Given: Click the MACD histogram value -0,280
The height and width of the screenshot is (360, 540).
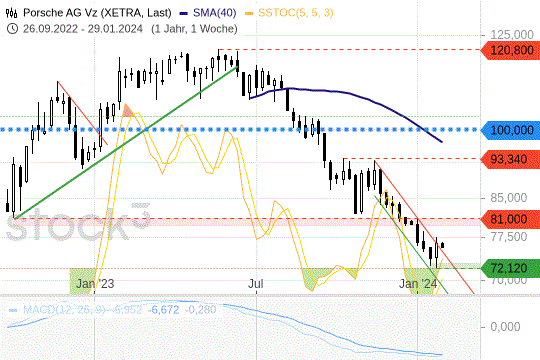Looking at the screenshot, I should tap(200, 310).
